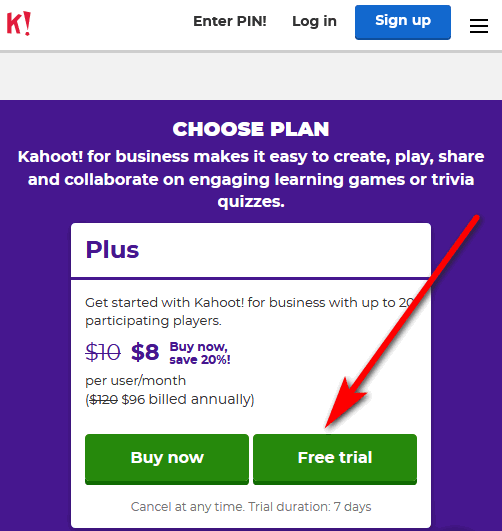The height and width of the screenshot is (531, 502).
Task: Start the Free trial button
Action: (x=335, y=459)
